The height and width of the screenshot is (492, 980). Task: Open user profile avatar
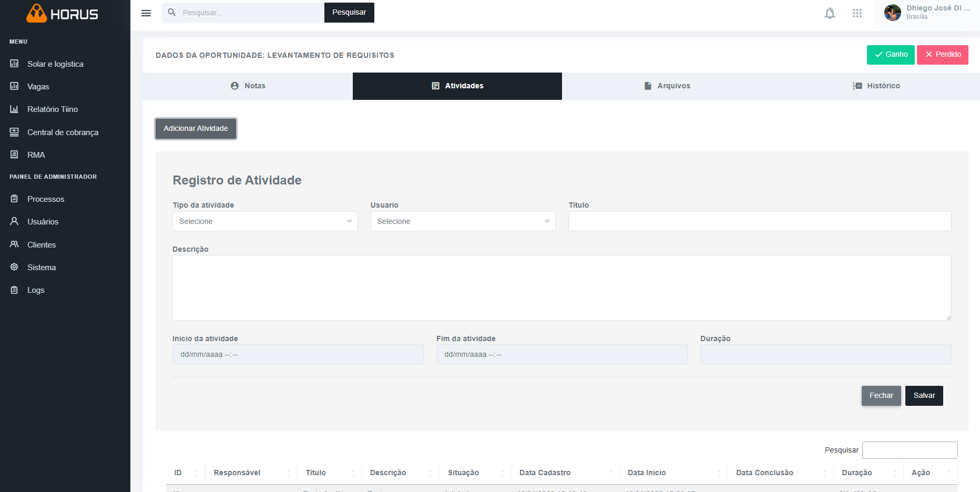click(x=892, y=13)
